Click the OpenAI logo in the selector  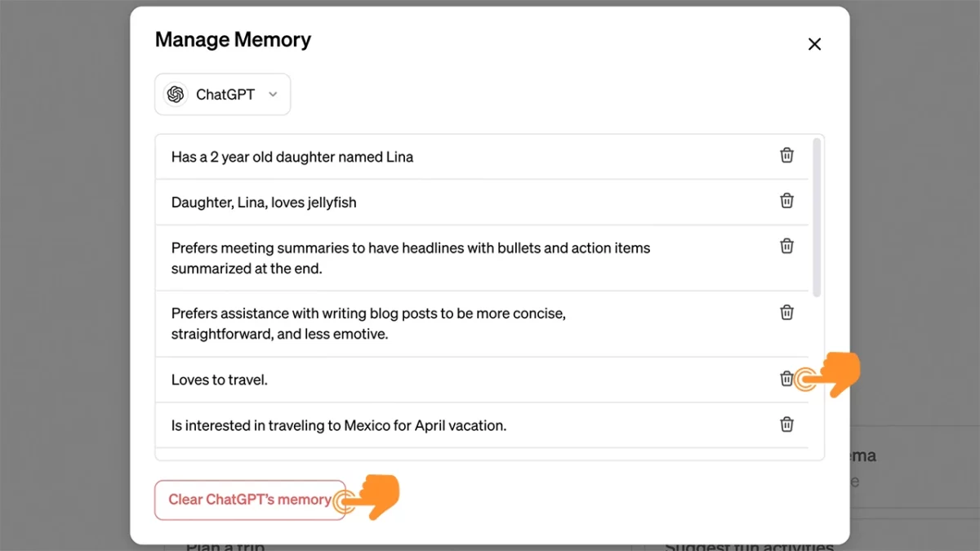(x=175, y=94)
